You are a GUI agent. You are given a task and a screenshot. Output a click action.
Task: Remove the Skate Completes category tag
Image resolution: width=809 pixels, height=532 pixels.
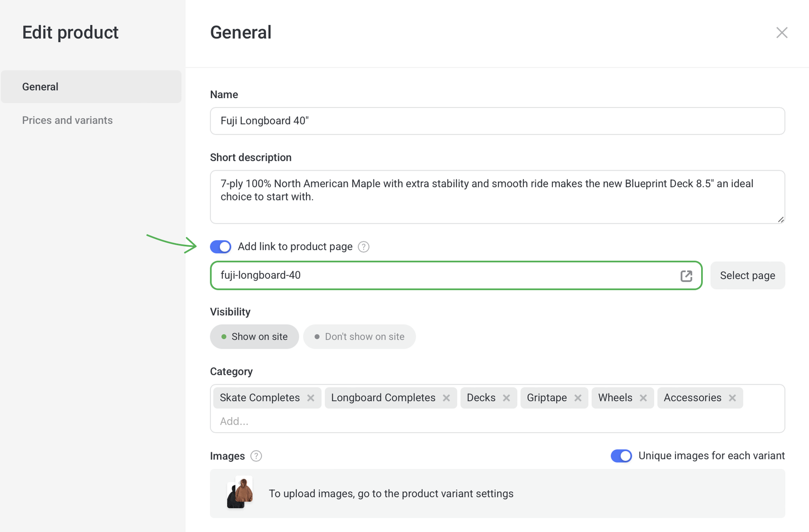311,398
